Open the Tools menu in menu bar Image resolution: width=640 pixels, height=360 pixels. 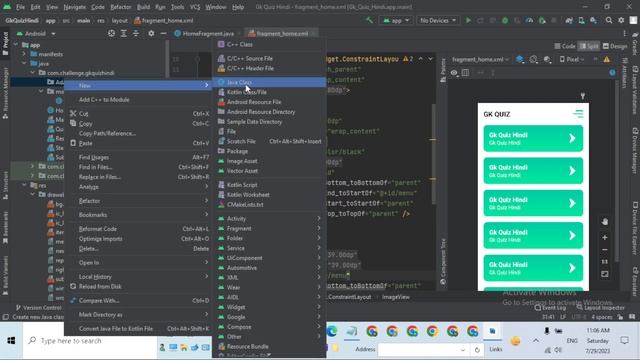coord(177,7)
